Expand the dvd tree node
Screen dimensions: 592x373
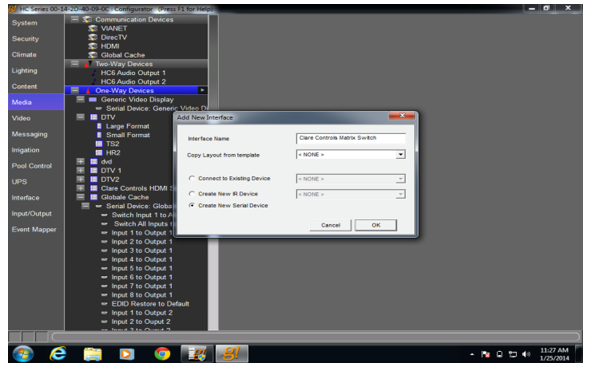(80, 162)
